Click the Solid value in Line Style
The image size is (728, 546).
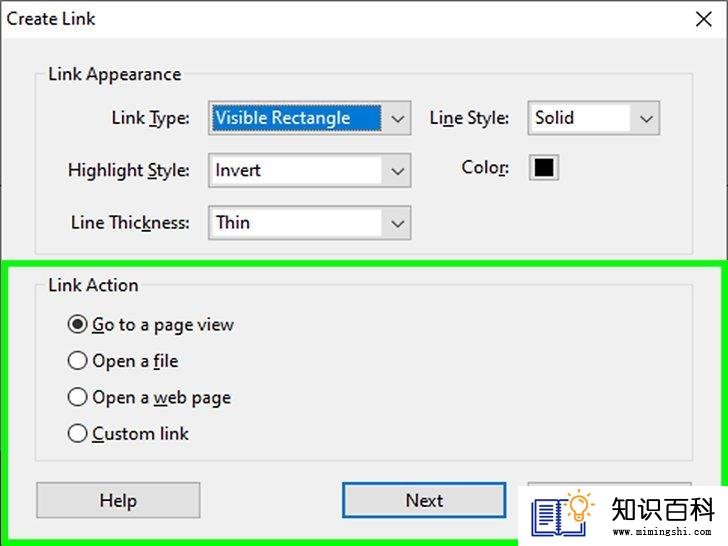[x=554, y=117]
